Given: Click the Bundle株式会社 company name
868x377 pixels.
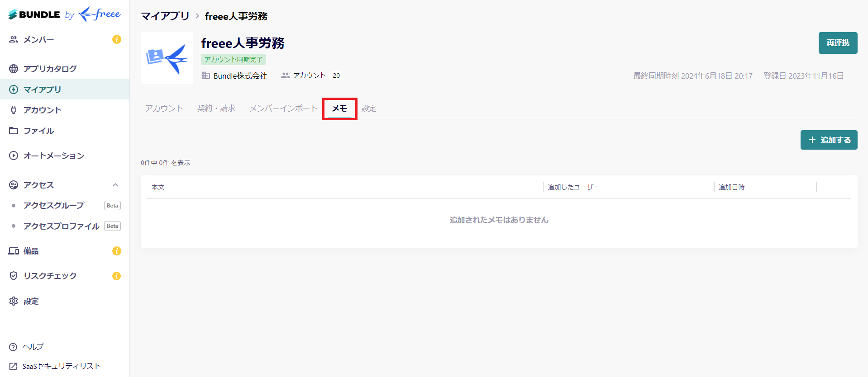Looking at the screenshot, I should tap(240, 76).
